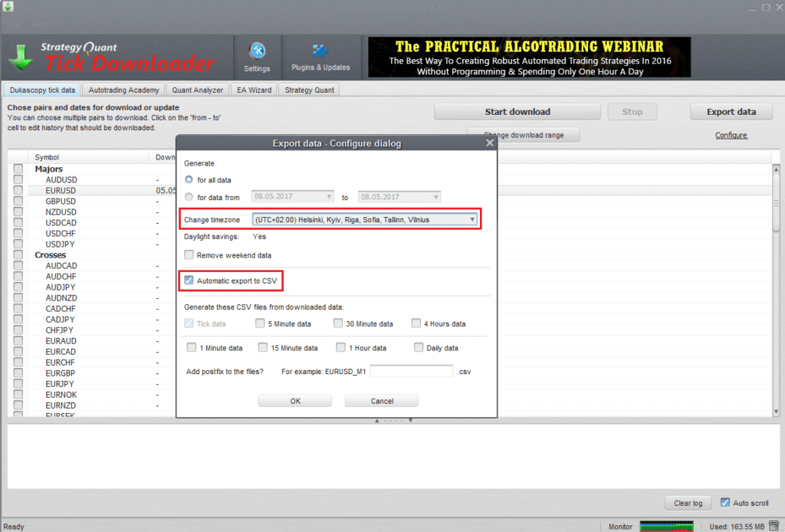The height and width of the screenshot is (532, 785).
Task: Tick the USDCHF symbol checkbox
Action: [18, 233]
